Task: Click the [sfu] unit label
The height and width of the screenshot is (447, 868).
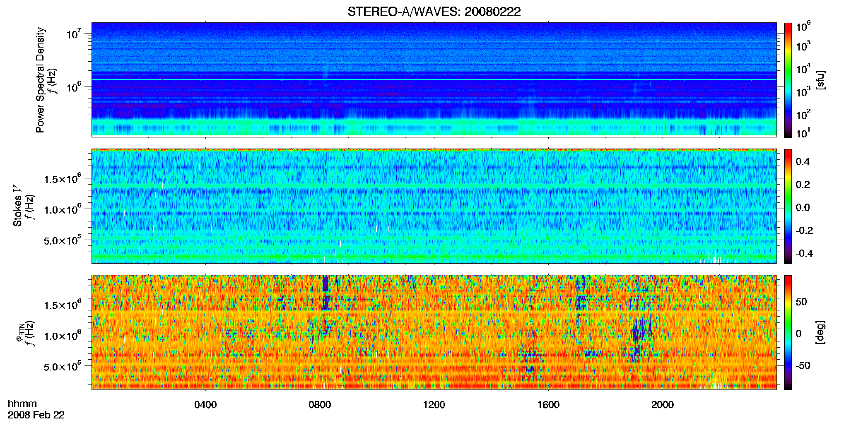Action: click(820, 80)
